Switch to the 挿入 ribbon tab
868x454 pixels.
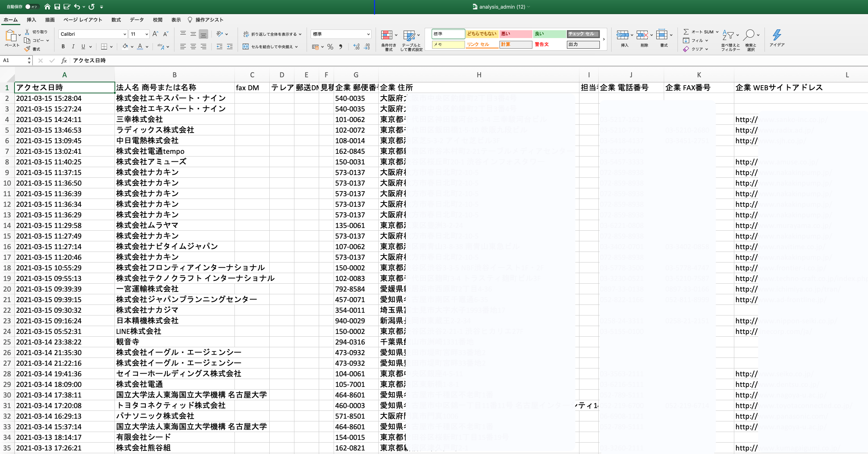(x=31, y=20)
